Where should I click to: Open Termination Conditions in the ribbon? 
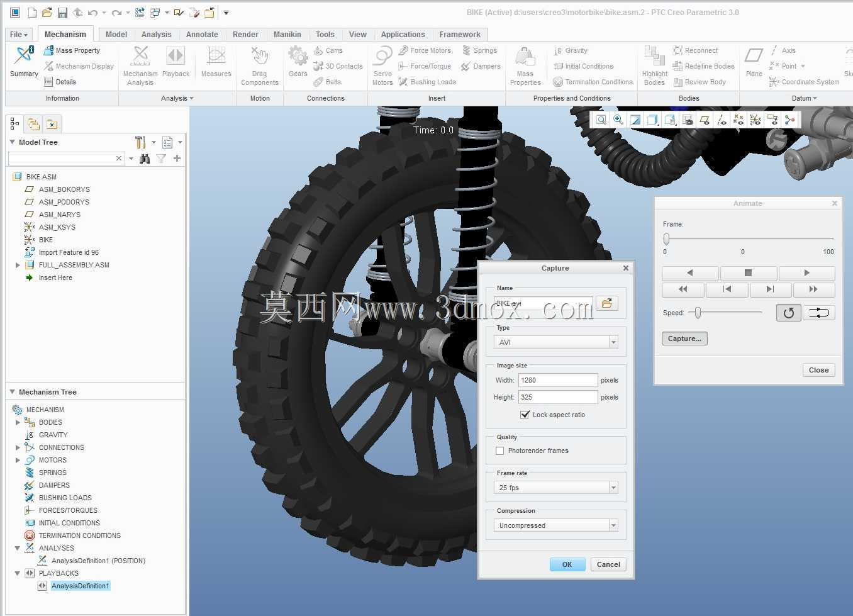tap(593, 82)
